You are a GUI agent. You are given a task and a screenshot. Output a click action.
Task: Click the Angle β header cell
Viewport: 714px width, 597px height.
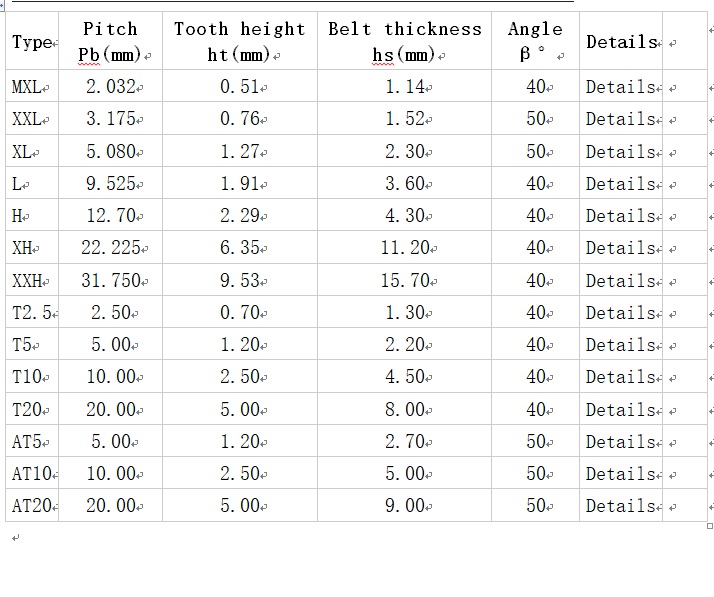coord(535,41)
